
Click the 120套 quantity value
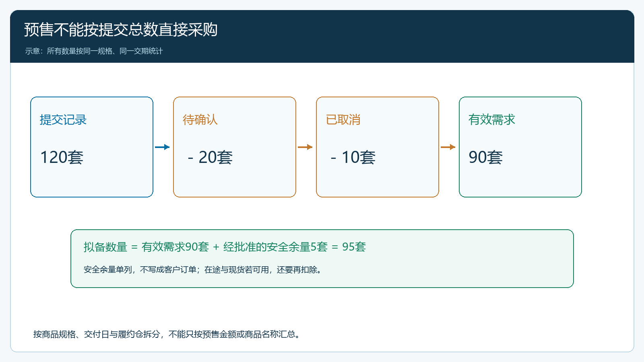click(62, 157)
